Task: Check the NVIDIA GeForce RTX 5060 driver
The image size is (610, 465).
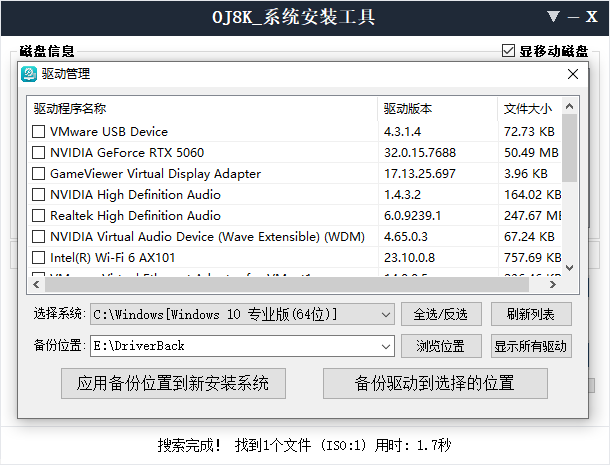Action: point(38,153)
